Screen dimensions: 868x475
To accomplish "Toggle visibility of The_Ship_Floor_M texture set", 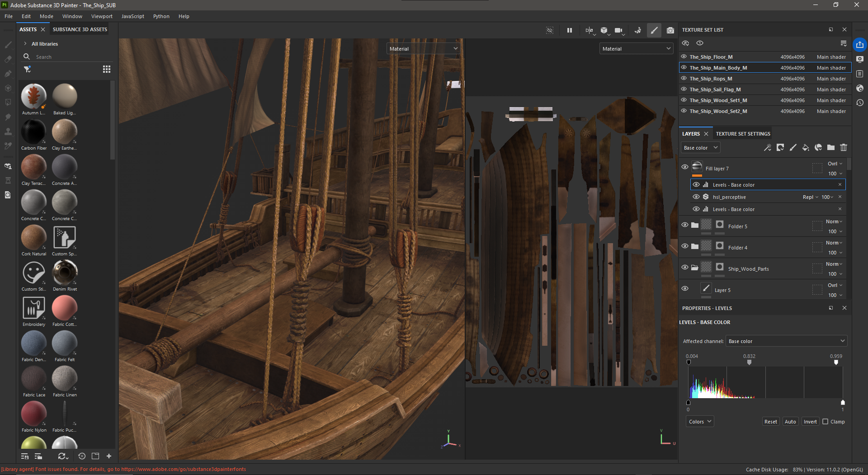I will (x=684, y=56).
